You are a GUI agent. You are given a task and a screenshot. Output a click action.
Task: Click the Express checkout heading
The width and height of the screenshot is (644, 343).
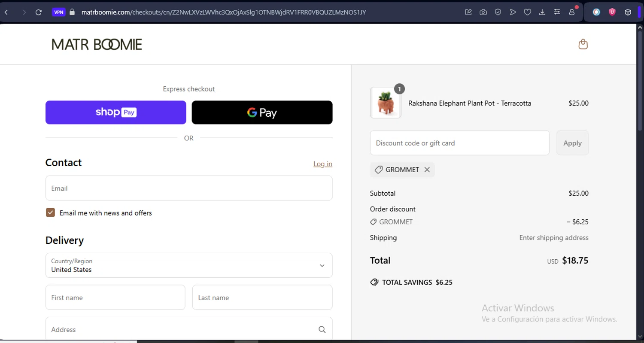[x=189, y=89]
